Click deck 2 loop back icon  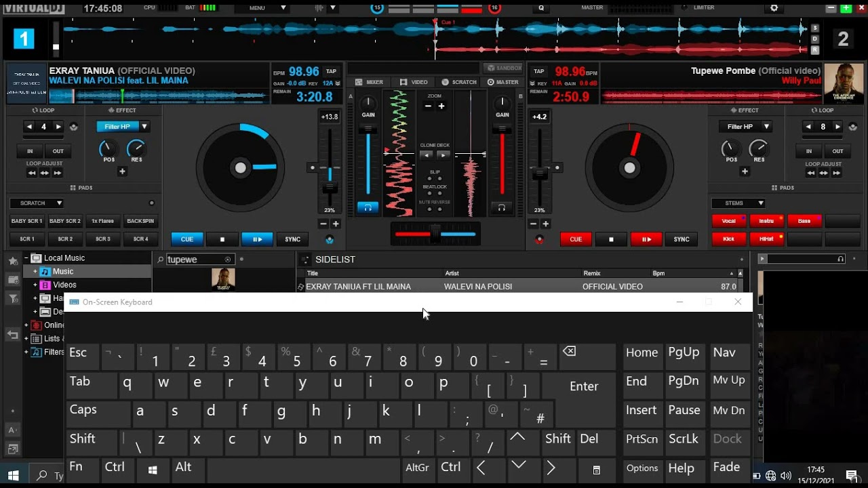click(852, 127)
